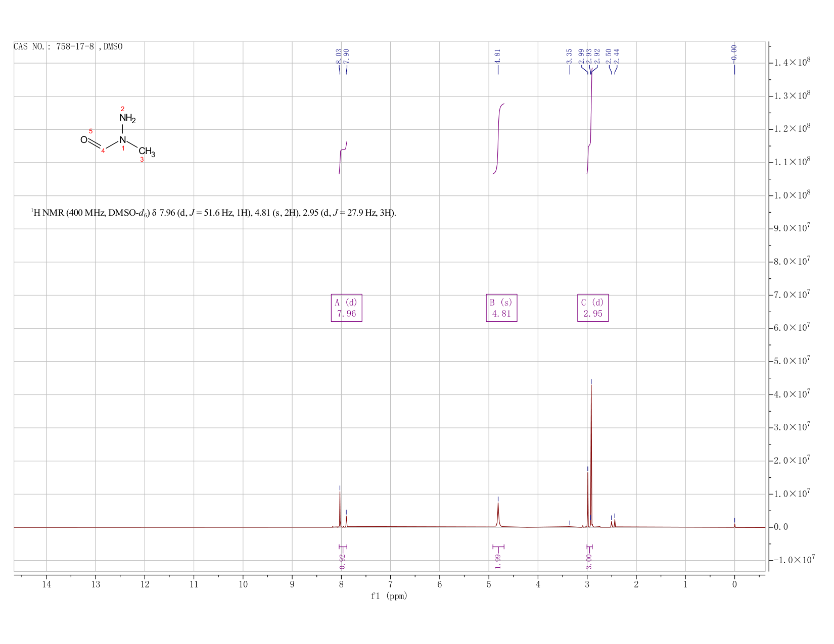
Task: Click the 8.03 peak label
Action: 339,55
